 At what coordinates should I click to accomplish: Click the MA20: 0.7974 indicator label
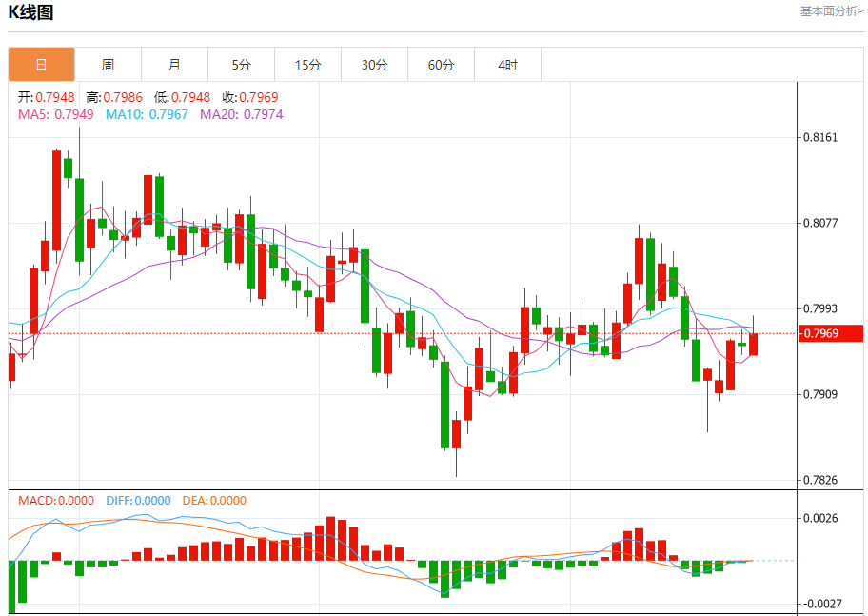tap(242, 114)
